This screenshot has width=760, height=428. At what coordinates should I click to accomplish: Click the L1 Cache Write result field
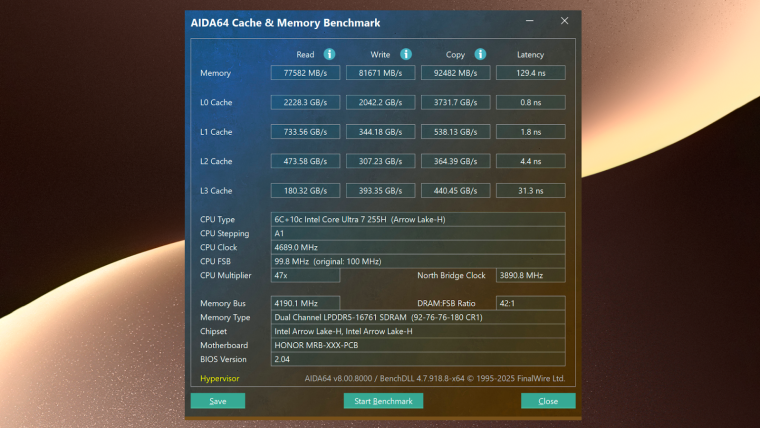pyautogui.click(x=380, y=132)
